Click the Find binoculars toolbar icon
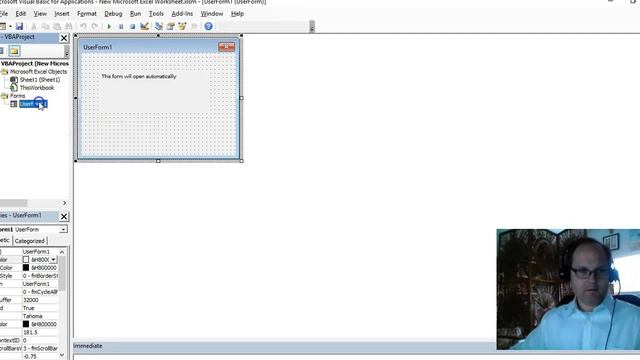This screenshot has width=640, height=360. click(x=69, y=27)
